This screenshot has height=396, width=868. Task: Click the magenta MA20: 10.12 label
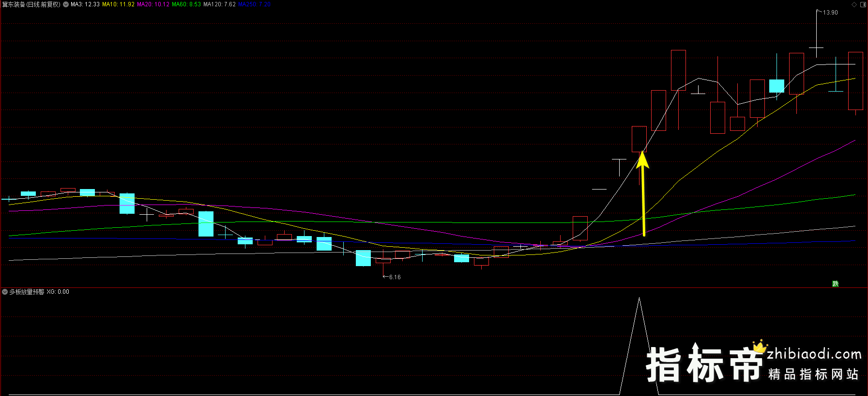pyautogui.click(x=153, y=4)
